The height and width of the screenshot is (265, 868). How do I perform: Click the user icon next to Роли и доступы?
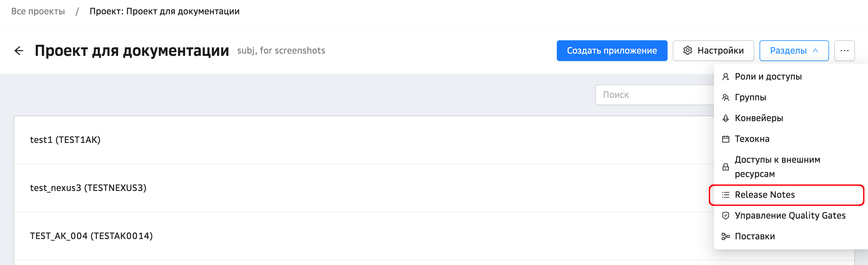pos(725,77)
